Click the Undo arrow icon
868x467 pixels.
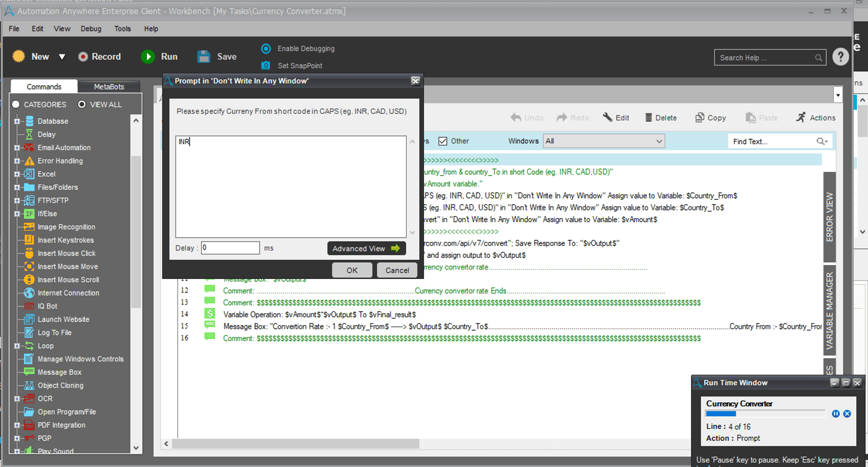click(x=516, y=117)
